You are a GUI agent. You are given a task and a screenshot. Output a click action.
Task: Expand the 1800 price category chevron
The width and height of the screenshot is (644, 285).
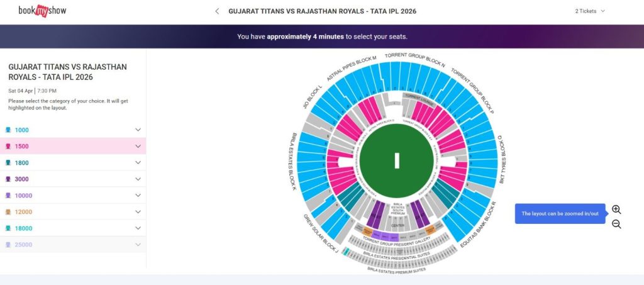pyautogui.click(x=138, y=163)
